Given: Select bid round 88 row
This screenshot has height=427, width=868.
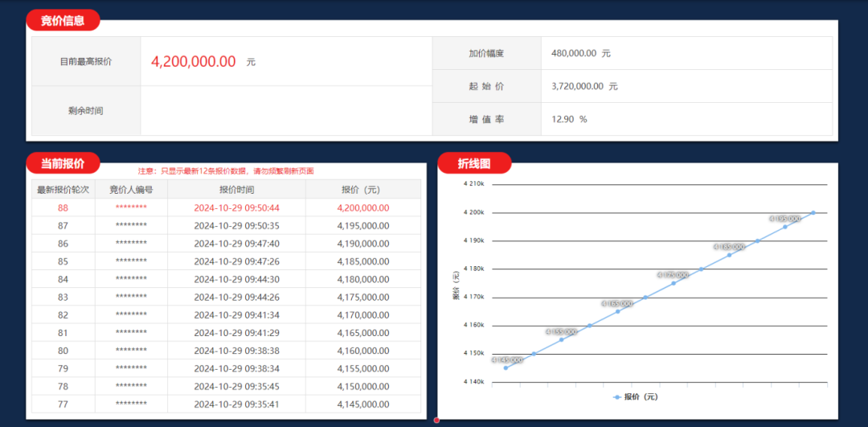Looking at the screenshot, I should (x=226, y=207).
